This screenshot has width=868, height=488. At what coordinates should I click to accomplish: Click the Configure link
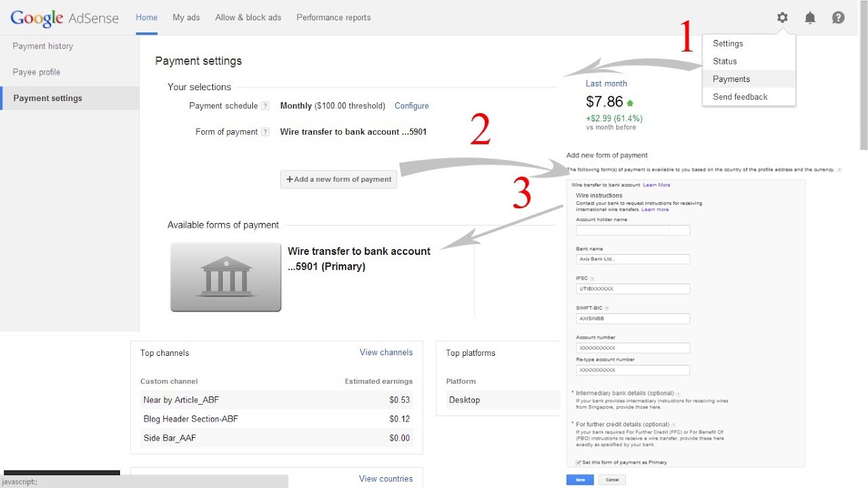412,106
